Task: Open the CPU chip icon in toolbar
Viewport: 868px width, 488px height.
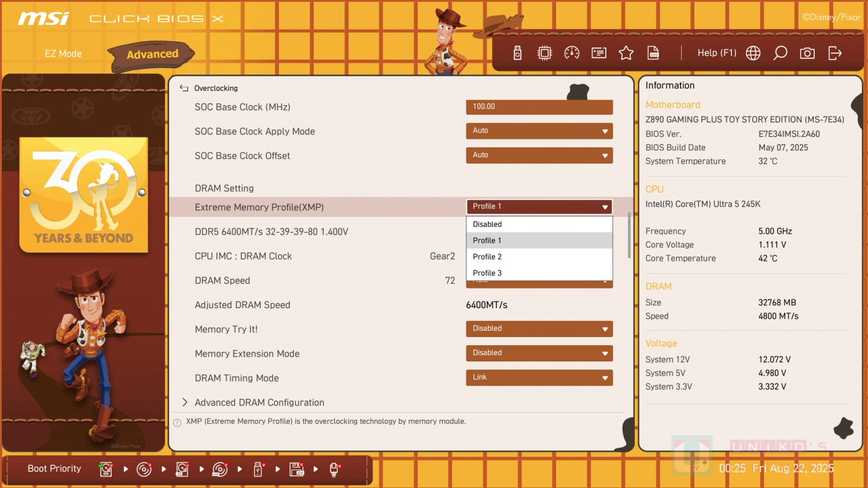Action: [545, 53]
